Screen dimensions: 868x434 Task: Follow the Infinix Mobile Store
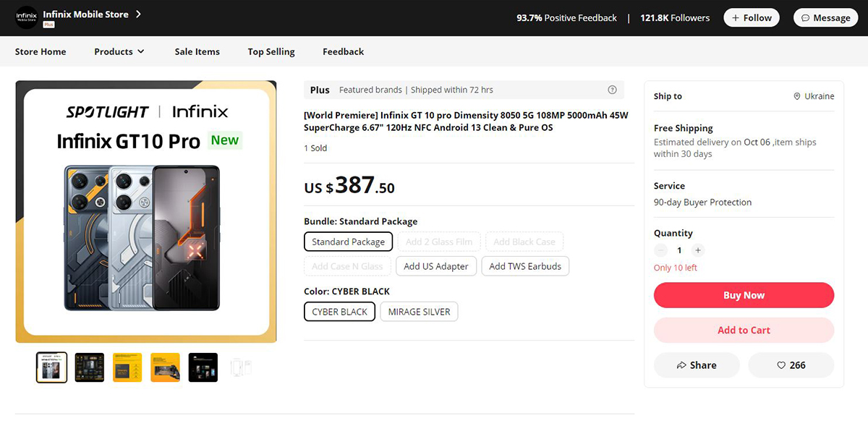coord(752,17)
